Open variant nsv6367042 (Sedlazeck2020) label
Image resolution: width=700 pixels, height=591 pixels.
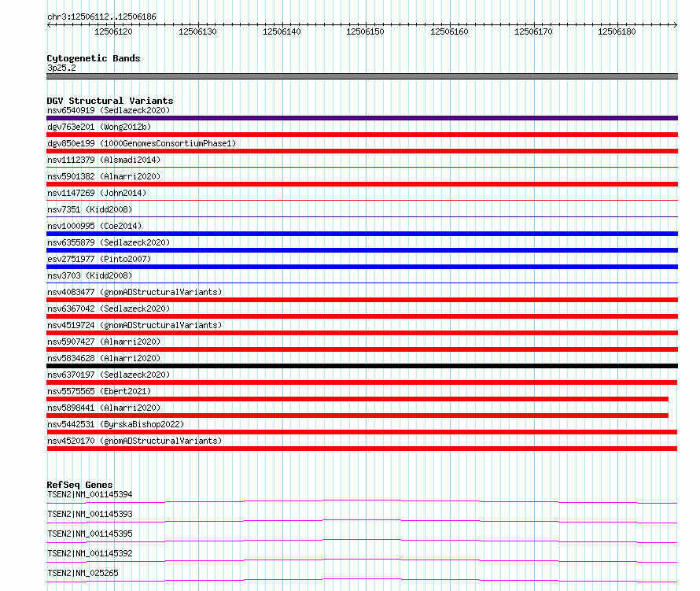(109, 308)
